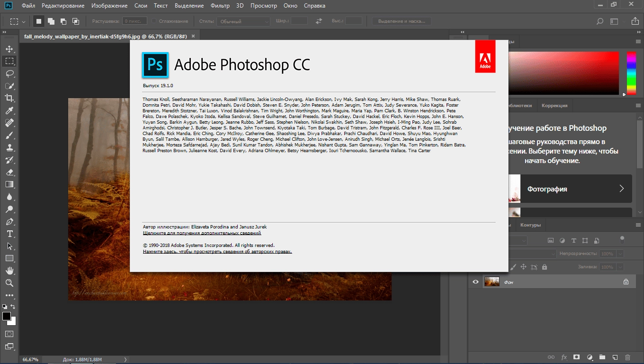Open the Стиль dropdown set to Обычный

pos(243,21)
